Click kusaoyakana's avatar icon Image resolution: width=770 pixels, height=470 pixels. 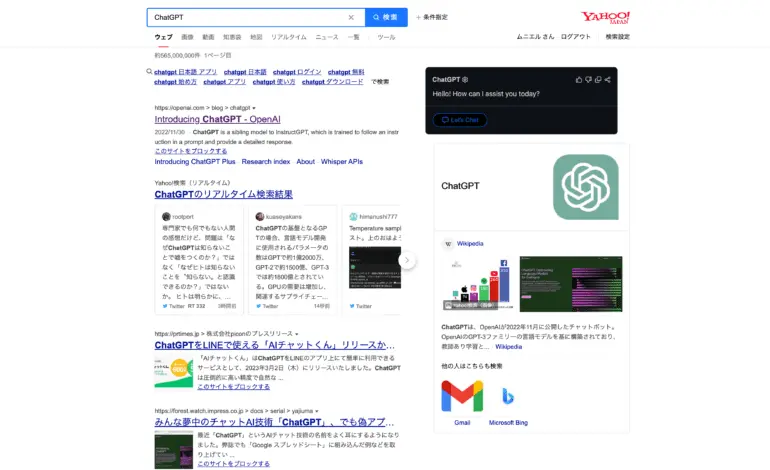point(260,217)
